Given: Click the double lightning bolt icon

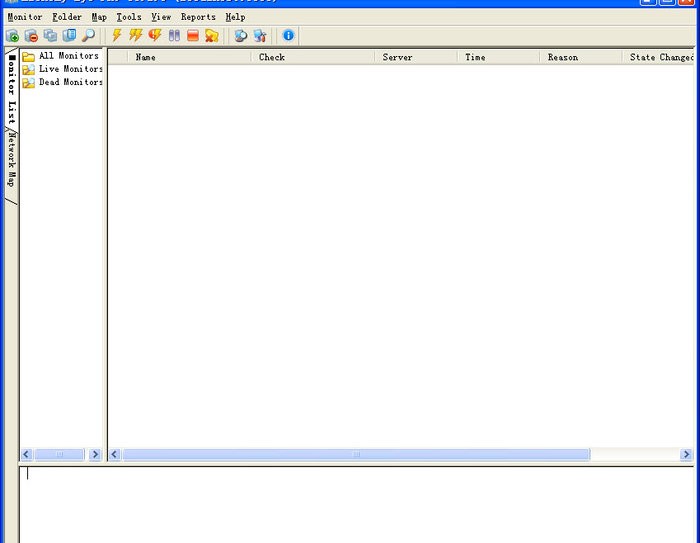Looking at the screenshot, I should [136, 35].
